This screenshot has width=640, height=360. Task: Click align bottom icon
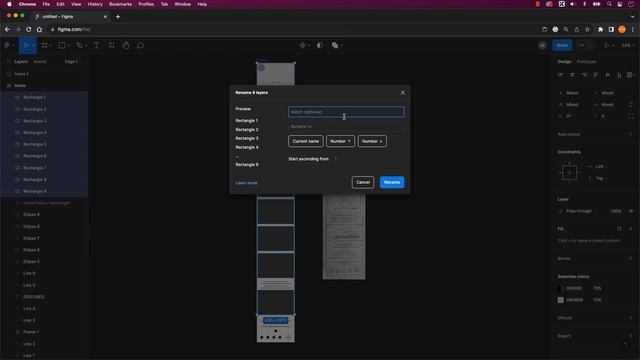pyautogui.click(x=619, y=75)
